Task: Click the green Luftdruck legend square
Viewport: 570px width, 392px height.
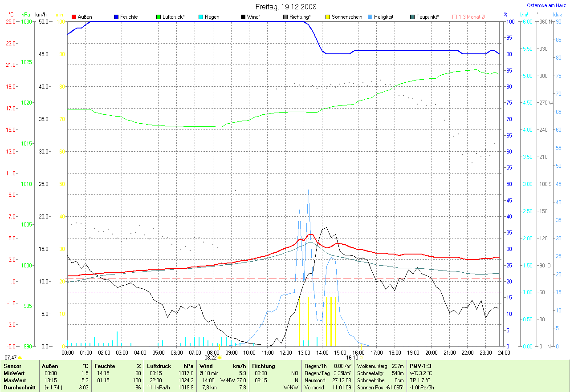Action: click(159, 17)
